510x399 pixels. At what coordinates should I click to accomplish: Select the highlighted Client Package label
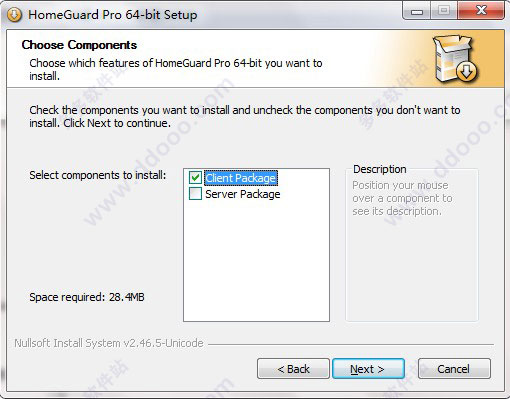pyautogui.click(x=241, y=178)
